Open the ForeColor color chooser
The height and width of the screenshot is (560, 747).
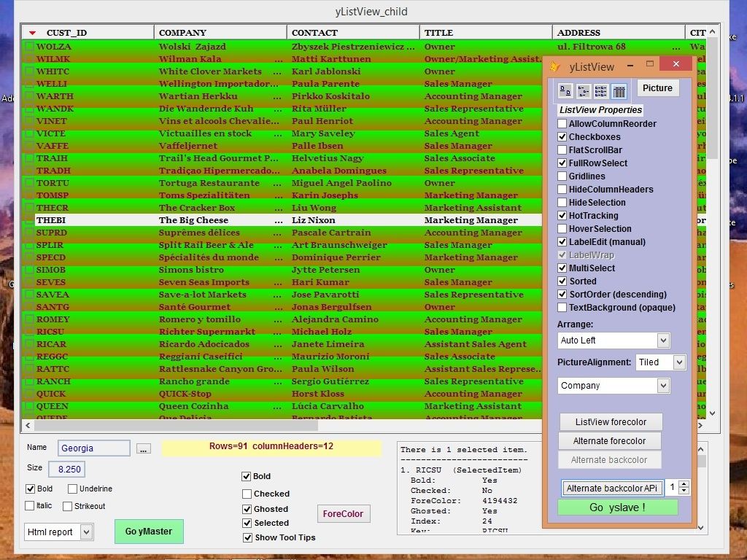(x=343, y=513)
